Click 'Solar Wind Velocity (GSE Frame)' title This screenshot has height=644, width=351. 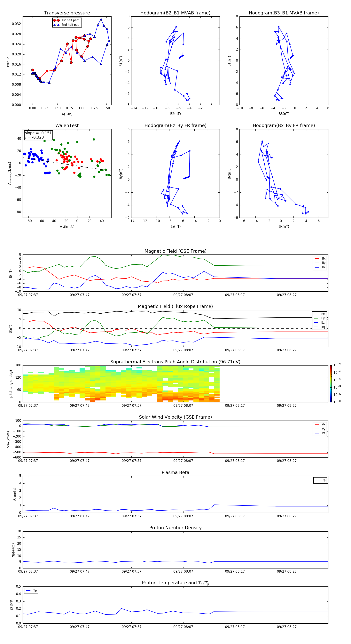175,417
